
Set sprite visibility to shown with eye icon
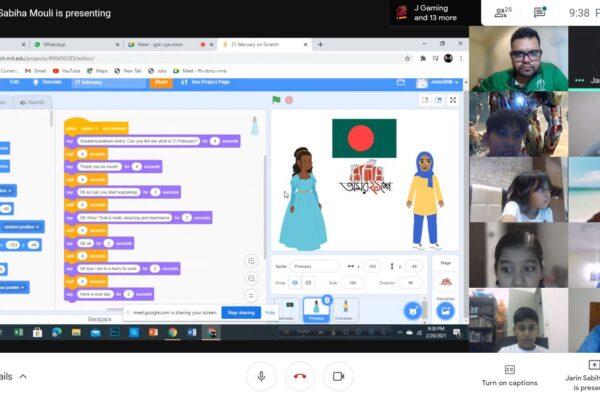click(x=297, y=283)
